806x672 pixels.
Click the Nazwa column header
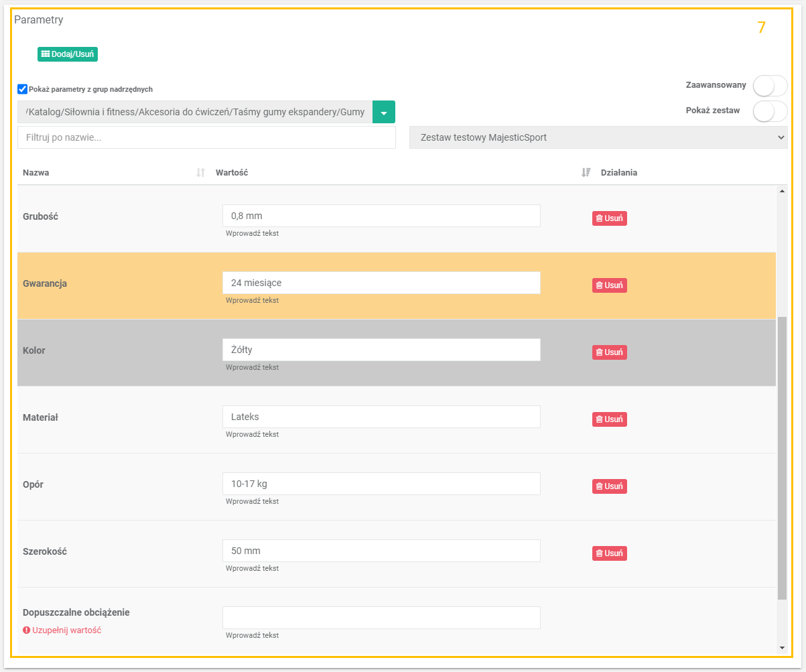click(x=36, y=173)
